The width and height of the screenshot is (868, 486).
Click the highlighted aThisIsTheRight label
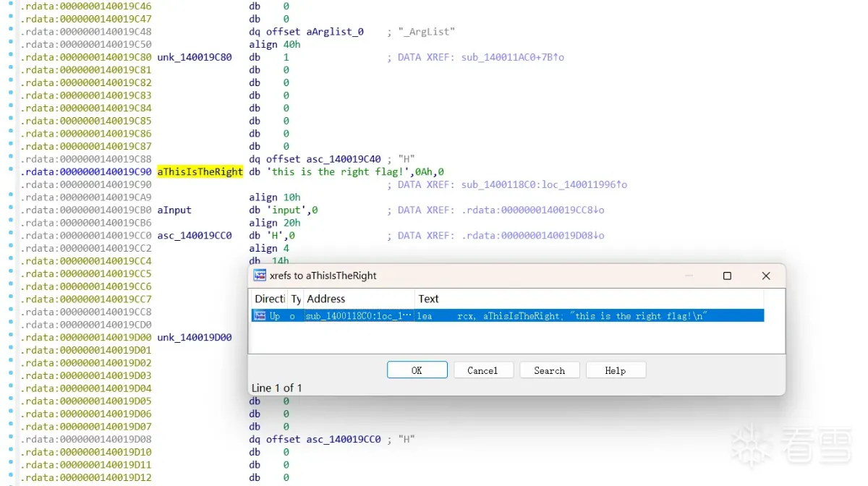coord(200,172)
